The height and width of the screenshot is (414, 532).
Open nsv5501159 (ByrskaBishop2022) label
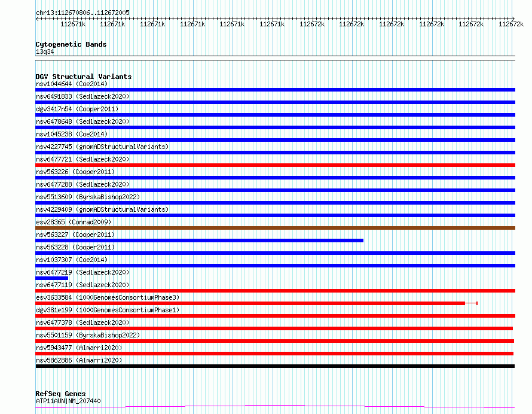point(88,335)
